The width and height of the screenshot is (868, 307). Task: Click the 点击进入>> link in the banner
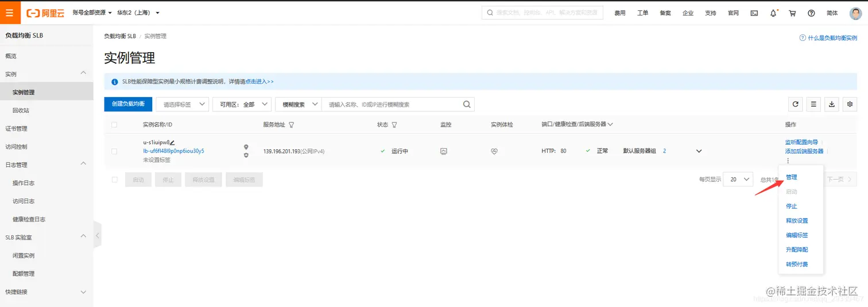(259, 81)
